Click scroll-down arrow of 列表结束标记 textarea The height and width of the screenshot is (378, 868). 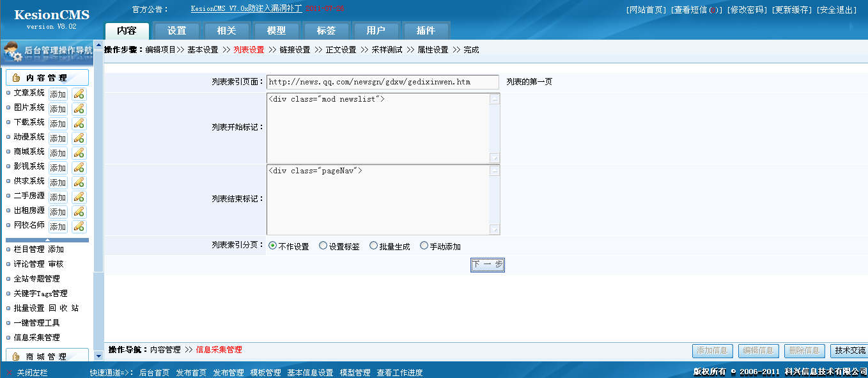pos(495,230)
